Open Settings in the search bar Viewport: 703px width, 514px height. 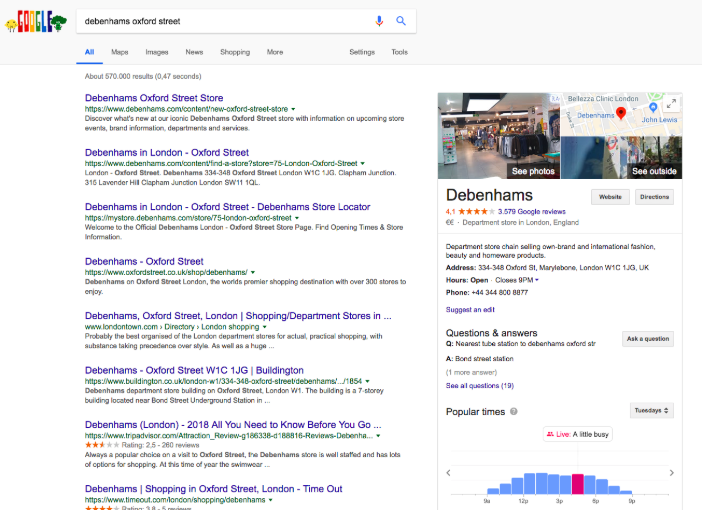[x=362, y=52]
